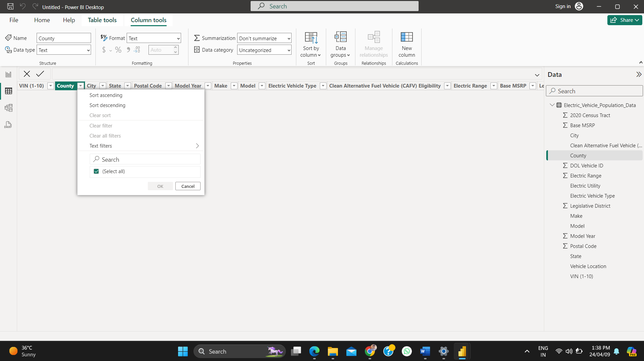Apply percentage format with the % icon
This screenshot has height=361, width=644.
(118, 50)
